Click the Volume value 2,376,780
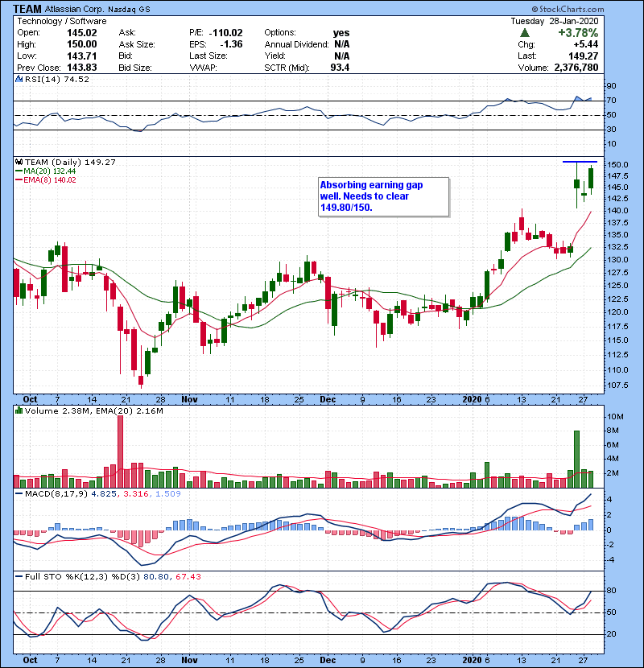 (x=576, y=68)
